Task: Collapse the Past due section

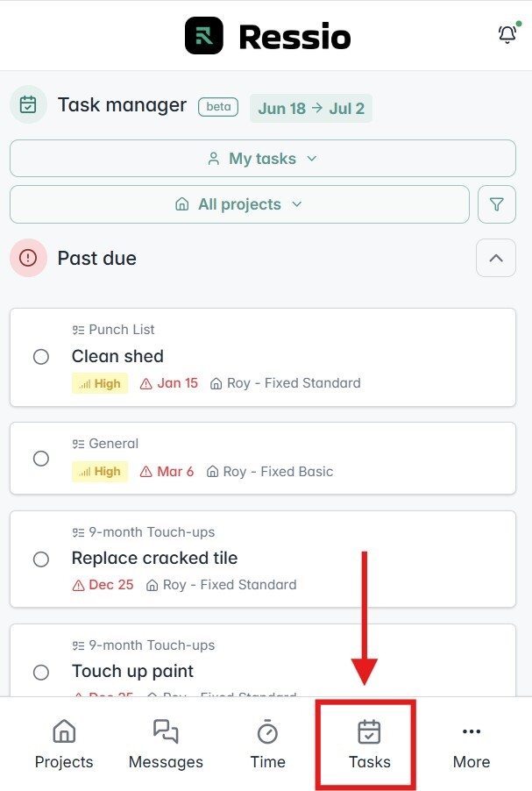Action: coord(497,258)
